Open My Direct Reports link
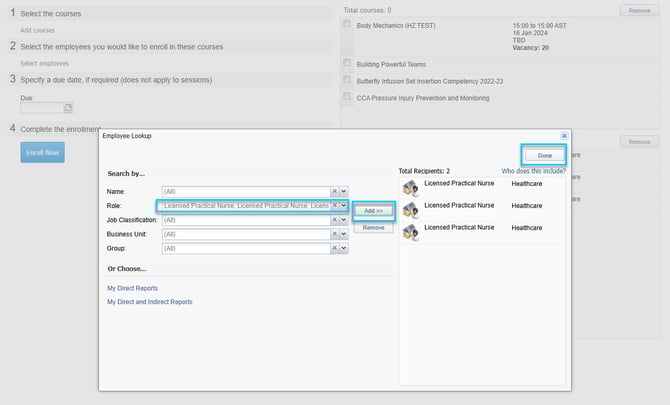 coord(132,288)
